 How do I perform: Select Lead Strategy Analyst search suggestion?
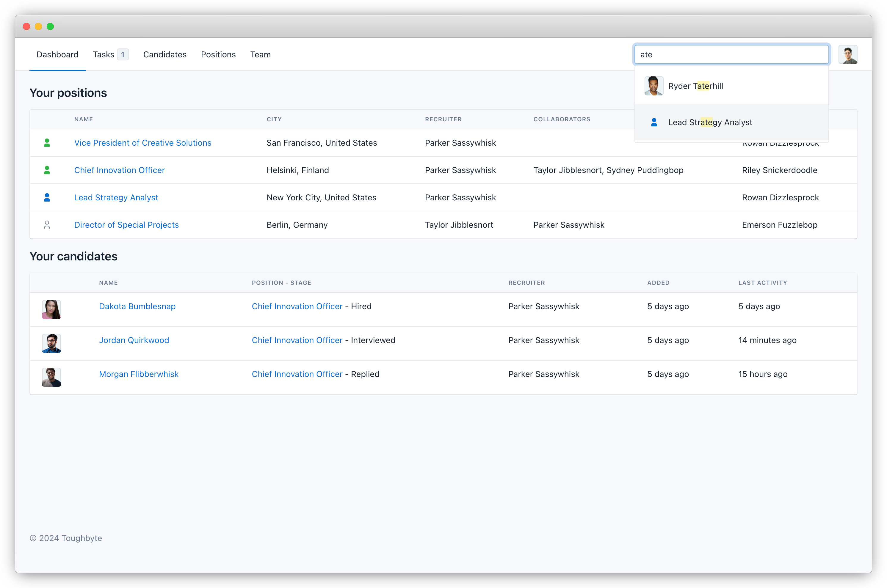(710, 122)
